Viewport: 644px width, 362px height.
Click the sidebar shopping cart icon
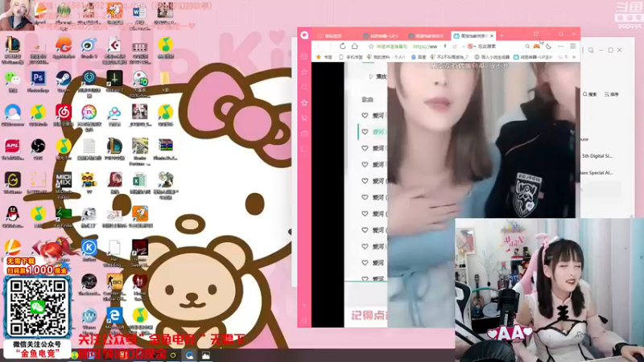(x=304, y=117)
